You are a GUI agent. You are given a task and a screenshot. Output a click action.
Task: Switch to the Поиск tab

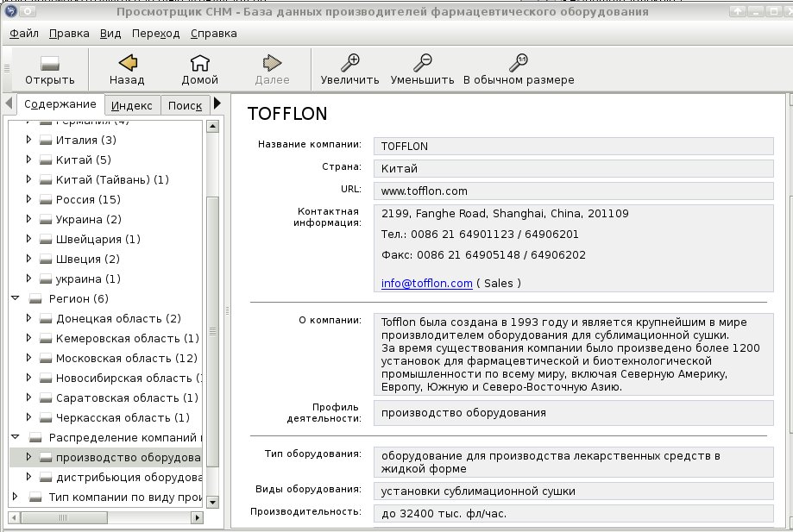(186, 105)
